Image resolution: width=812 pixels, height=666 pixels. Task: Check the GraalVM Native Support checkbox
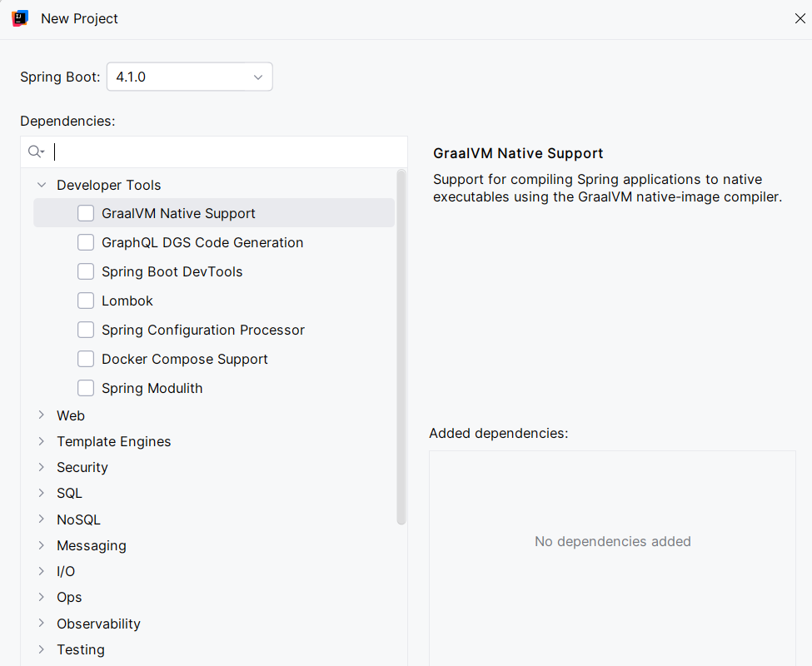[x=86, y=213]
